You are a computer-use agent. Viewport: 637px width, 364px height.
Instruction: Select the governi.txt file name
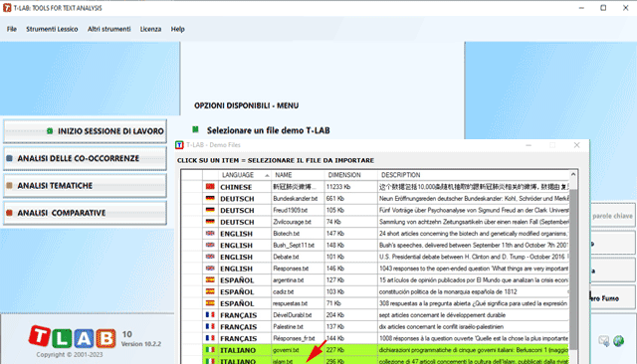point(286,350)
